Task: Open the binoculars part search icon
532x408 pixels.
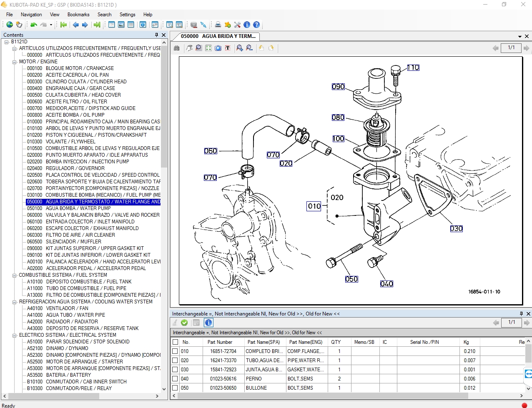Action: [x=177, y=48]
